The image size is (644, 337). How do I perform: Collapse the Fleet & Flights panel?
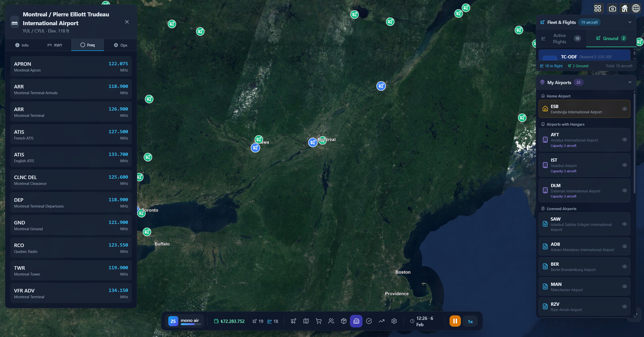(630, 22)
